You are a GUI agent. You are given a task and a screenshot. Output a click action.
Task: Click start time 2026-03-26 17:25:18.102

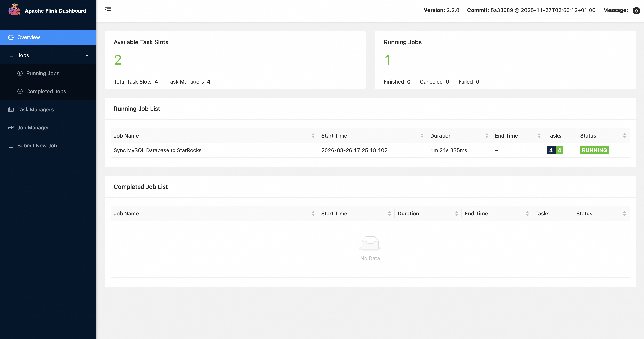[354, 150]
